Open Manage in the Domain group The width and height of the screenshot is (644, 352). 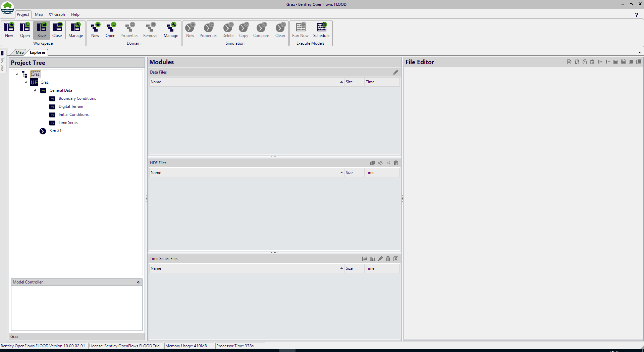171,30
